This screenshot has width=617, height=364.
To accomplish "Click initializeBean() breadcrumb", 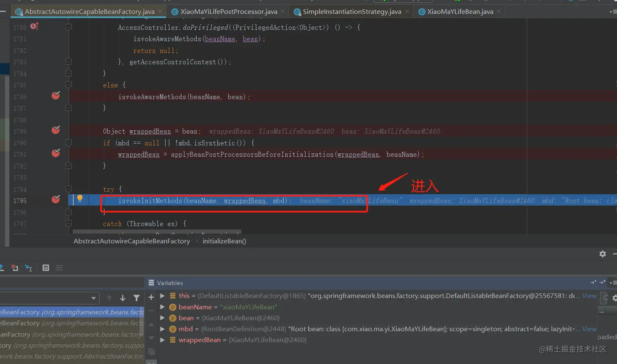I will tap(224, 241).
